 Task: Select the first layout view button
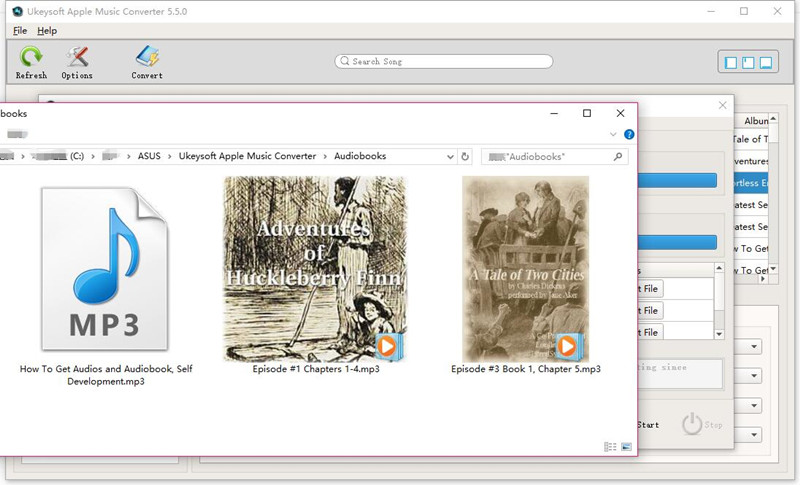(731, 62)
